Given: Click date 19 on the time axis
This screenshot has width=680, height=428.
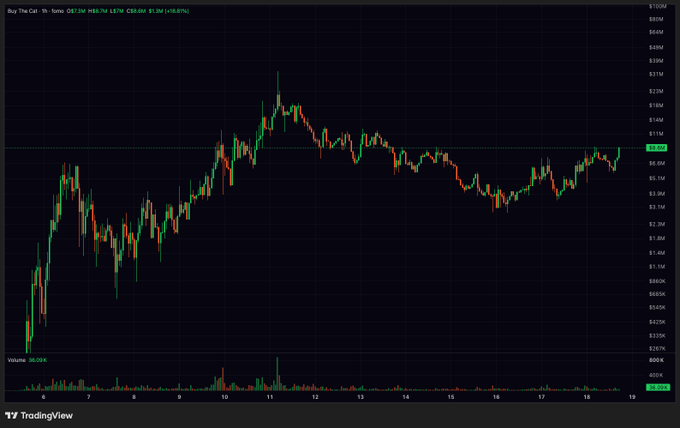Looking at the screenshot, I should [632, 397].
